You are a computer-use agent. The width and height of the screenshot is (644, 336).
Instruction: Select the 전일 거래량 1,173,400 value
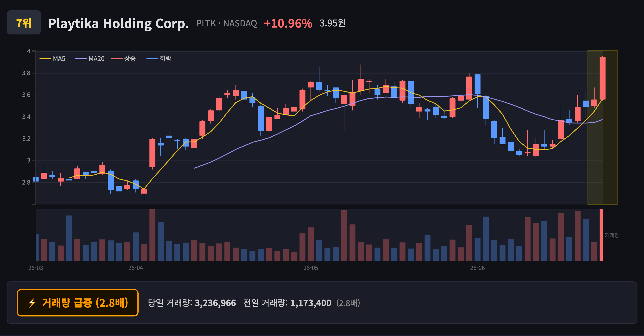[310, 303]
